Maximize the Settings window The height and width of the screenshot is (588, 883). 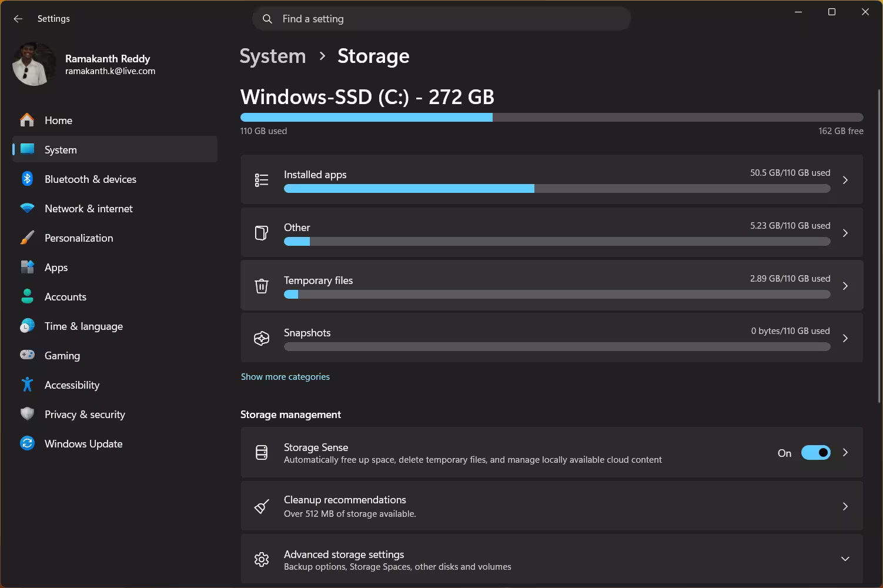(832, 12)
